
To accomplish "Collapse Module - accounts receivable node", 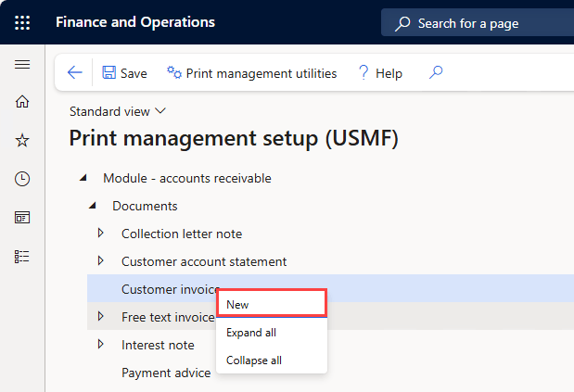I will [83, 178].
